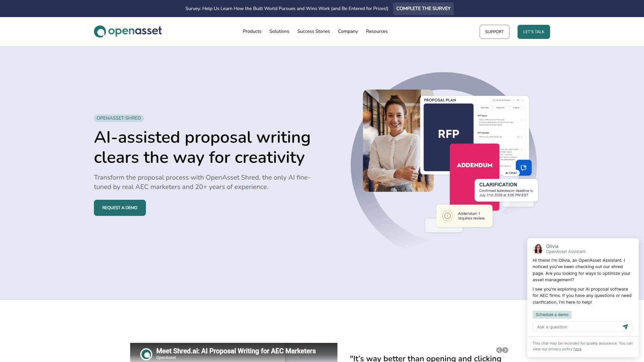Click the AI Chat icon in hero graphic
644x362 pixels.
point(524,168)
